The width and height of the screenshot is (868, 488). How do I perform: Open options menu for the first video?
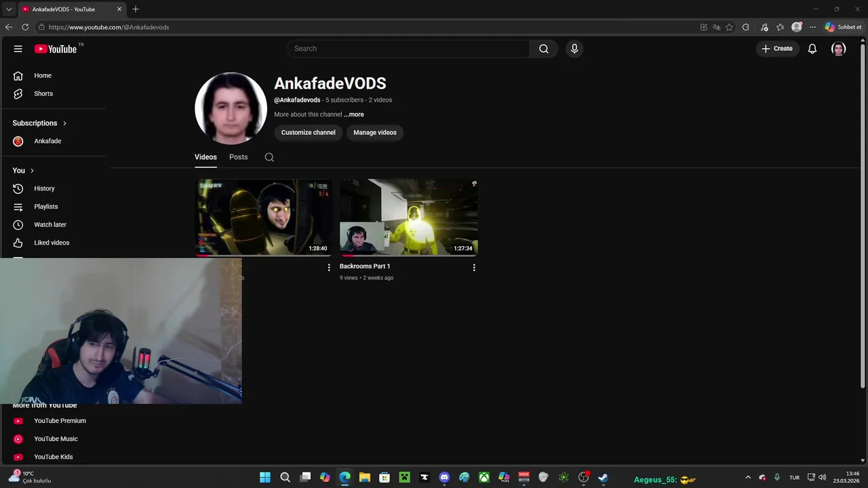point(329,268)
